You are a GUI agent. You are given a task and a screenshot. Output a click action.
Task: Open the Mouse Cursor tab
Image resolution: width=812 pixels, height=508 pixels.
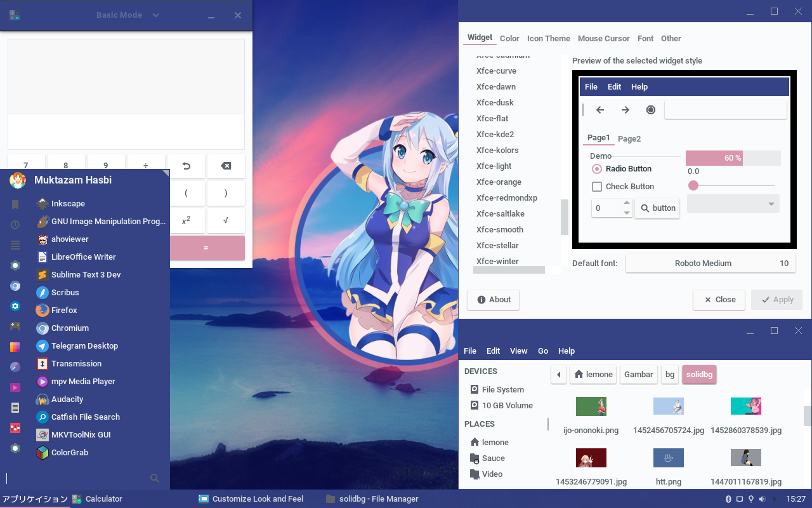[604, 39]
